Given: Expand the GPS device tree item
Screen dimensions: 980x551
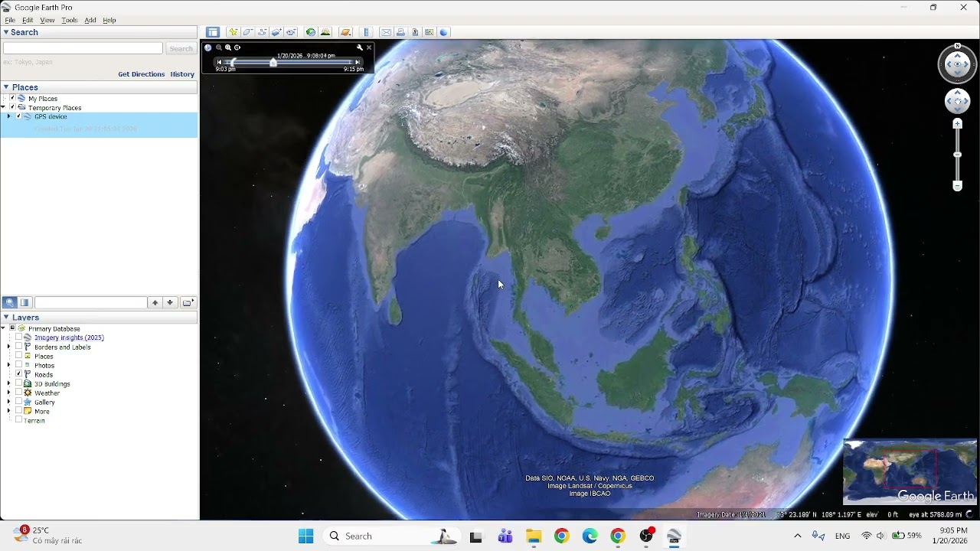Looking at the screenshot, I should (8, 116).
